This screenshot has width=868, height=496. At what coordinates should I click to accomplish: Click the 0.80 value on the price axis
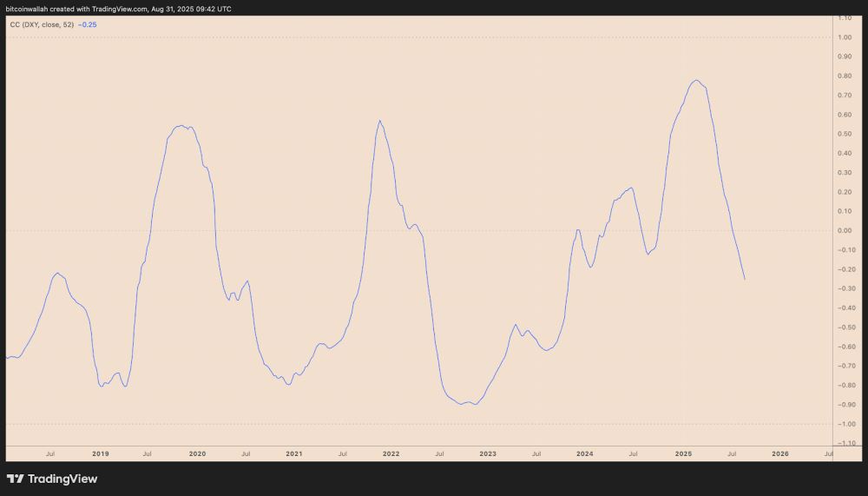coord(845,76)
